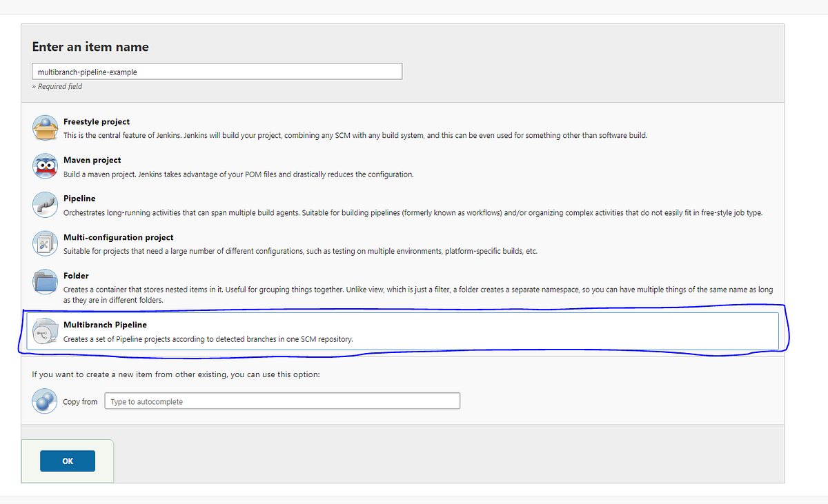Select the Maven project option
Image resolution: width=828 pixels, height=504 pixels.
[92, 160]
